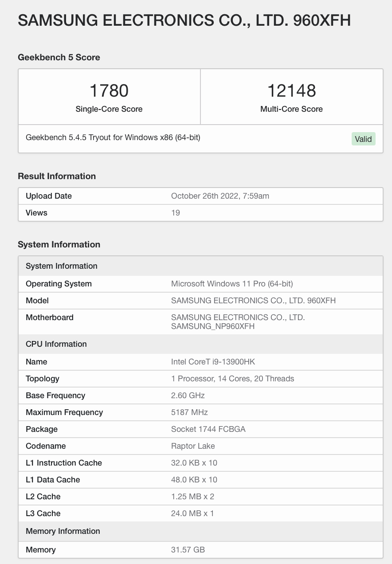Click the Geekbench 5 Score heading
392x564 pixels.
[59, 57]
